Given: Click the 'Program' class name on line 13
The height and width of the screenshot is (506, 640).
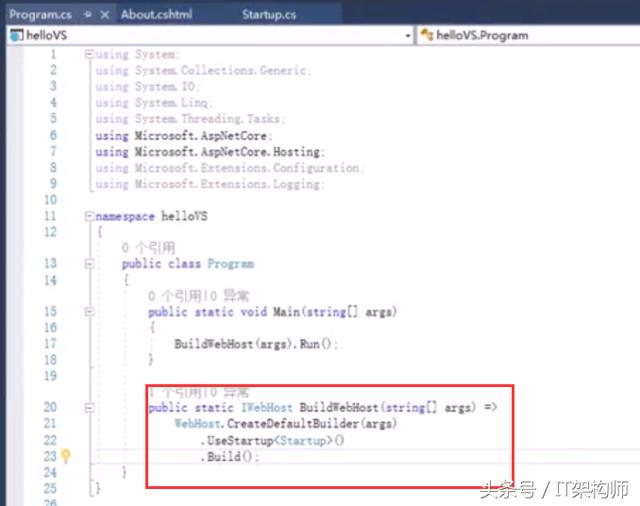Looking at the screenshot, I should [231, 264].
